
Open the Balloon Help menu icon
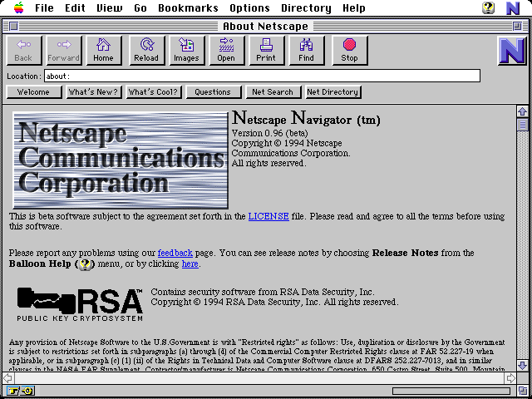(488, 7)
